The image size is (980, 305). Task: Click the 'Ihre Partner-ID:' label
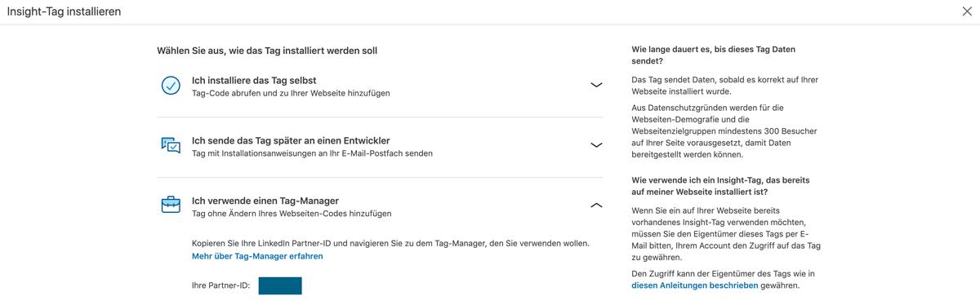pos(220,286)
